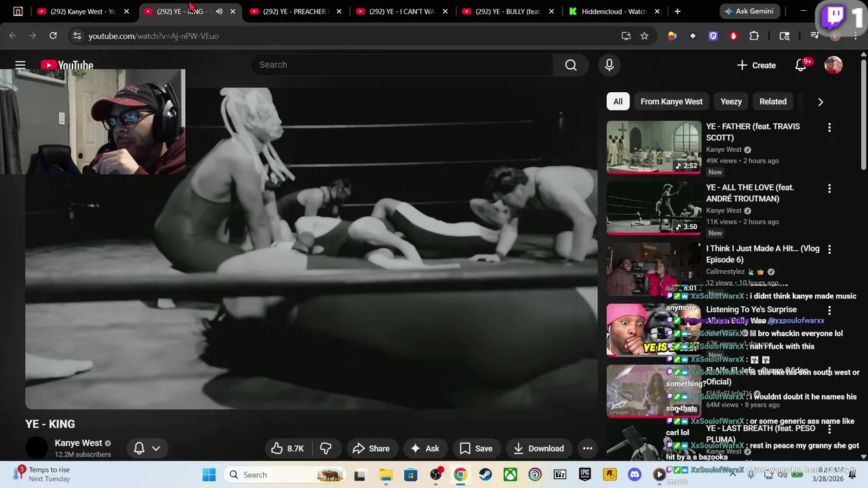Open a new browser tab
Image resolution: width=868 pixels, height=488 pixels.
(x=677, y=12)
